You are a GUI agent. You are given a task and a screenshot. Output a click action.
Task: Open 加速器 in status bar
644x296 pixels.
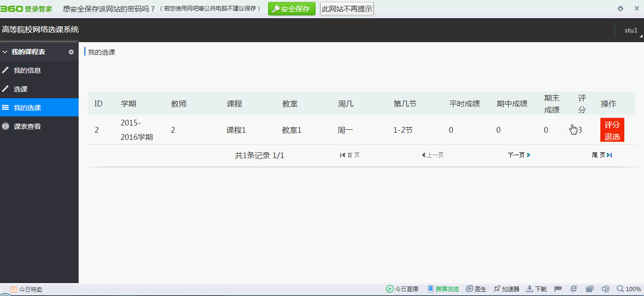506,289
